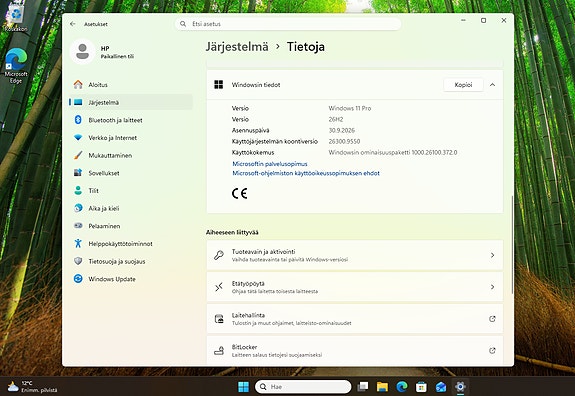Open Helppokäyttötoiminnot accessibility settings
575x396 pixels.
tap(131, 243)
